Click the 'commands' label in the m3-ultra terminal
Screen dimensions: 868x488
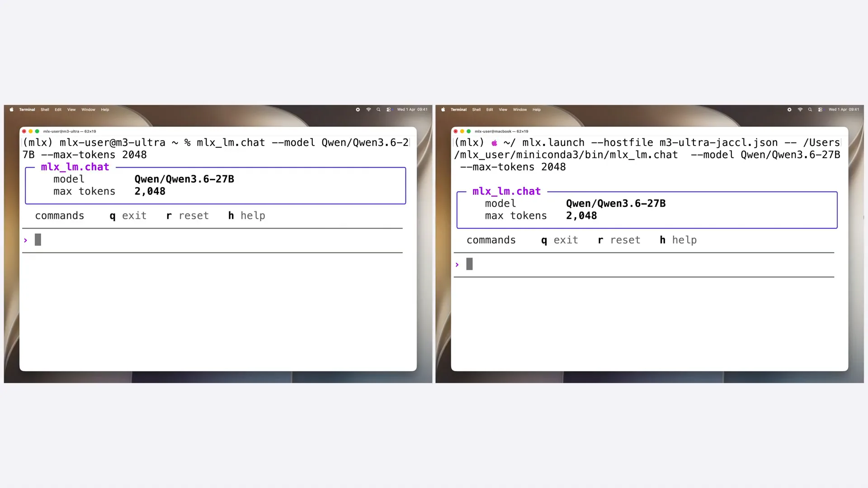point(60,216)
